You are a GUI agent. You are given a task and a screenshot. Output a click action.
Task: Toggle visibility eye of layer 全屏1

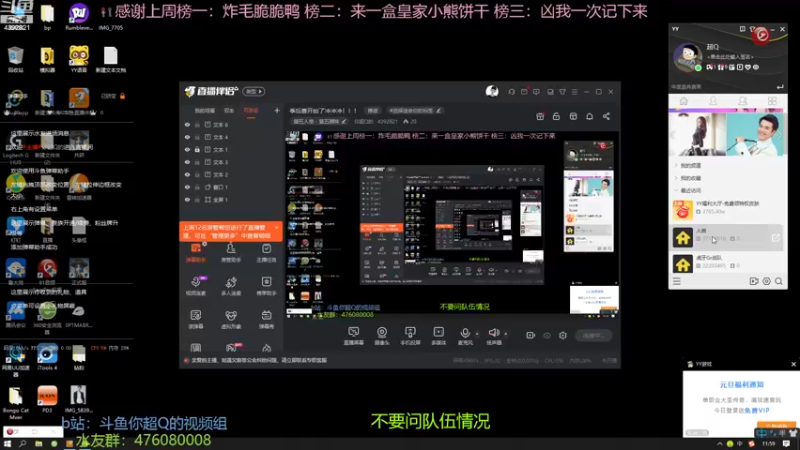pos(187,199)
